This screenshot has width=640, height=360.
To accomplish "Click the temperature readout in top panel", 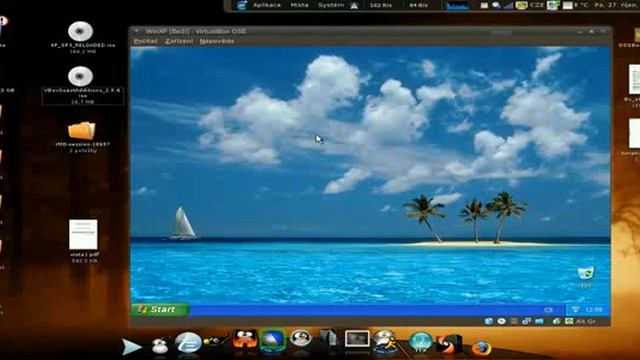I will 581,5.
